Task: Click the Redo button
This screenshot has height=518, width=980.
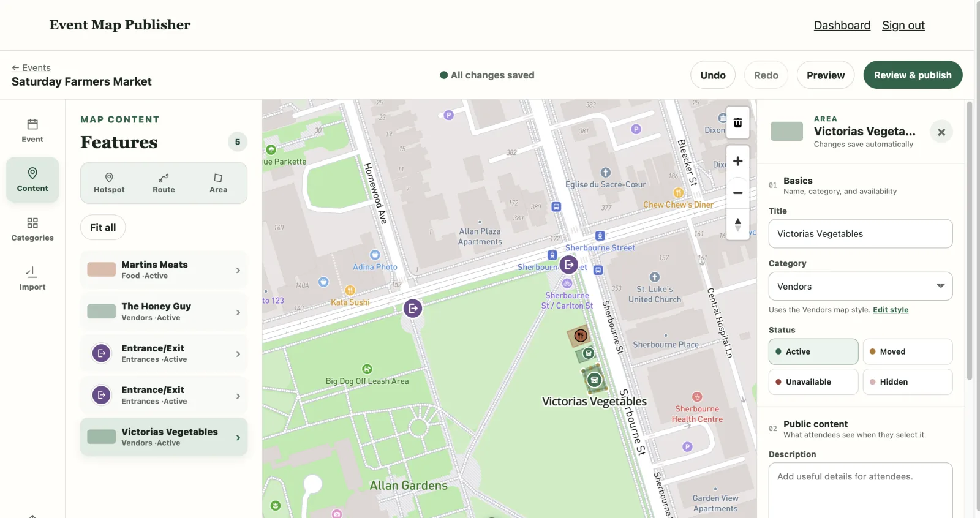Action: 766,75
